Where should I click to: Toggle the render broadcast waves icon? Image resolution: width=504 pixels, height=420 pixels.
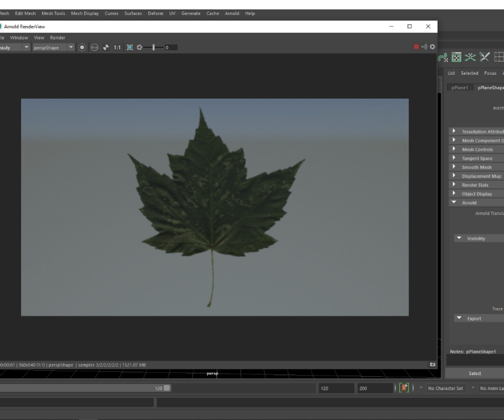[424, 47]
